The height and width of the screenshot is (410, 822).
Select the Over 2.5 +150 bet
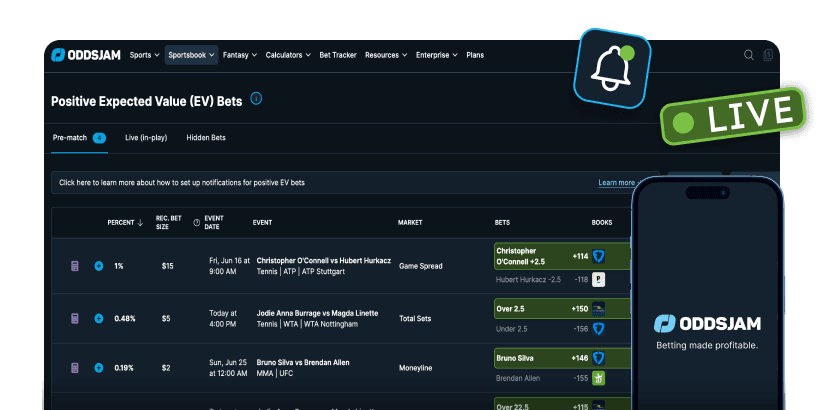(x=563, y=309)
